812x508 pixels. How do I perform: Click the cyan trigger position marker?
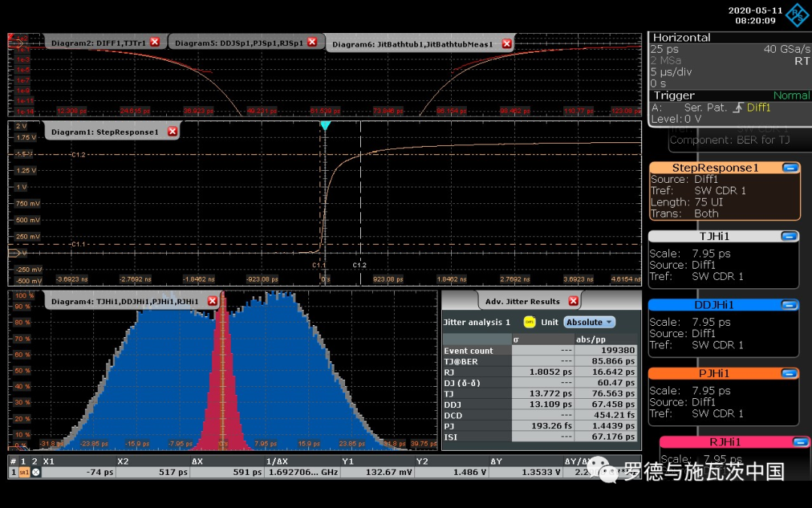[x=325, y=126]
